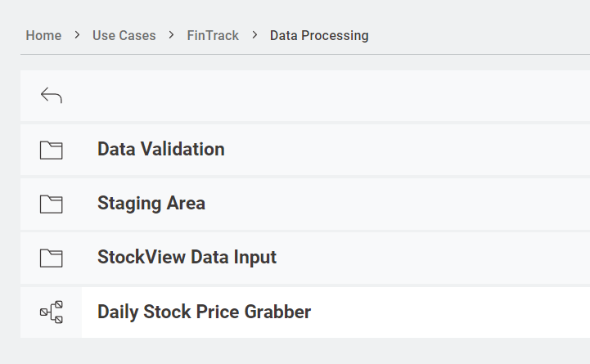Go to Home in the breadcrumb
Screen dimensions: 590x364
(43, 36)
